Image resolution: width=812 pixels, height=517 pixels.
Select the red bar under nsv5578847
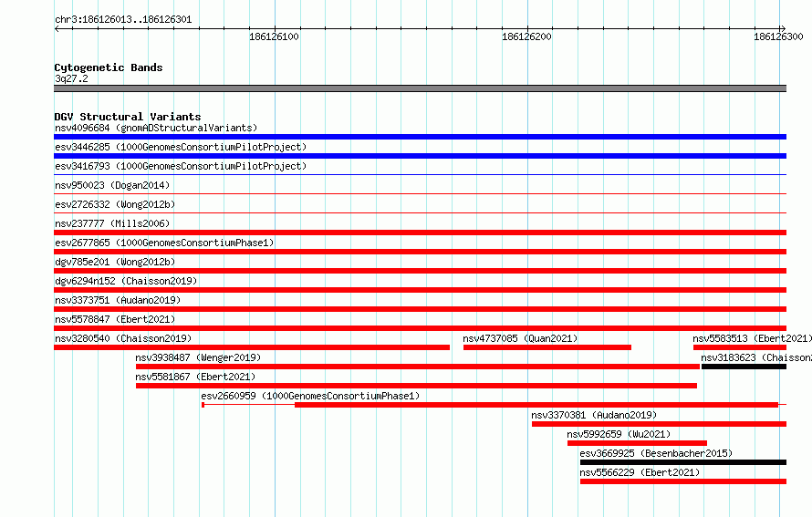(420, 328)
